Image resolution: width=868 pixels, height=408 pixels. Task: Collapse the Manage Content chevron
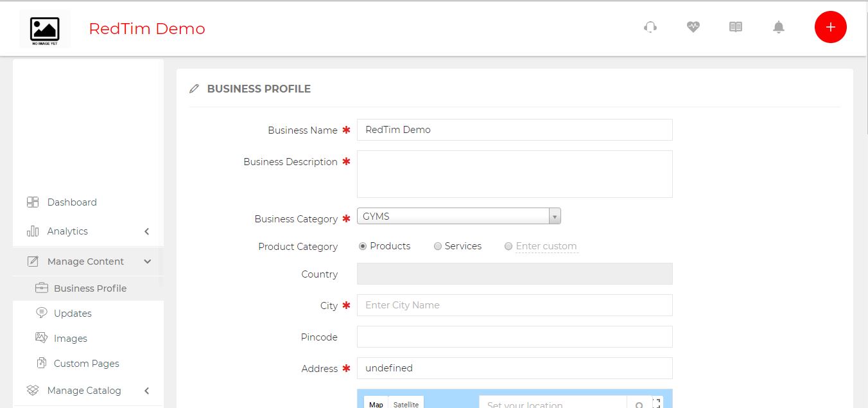(x=148, y=262)
